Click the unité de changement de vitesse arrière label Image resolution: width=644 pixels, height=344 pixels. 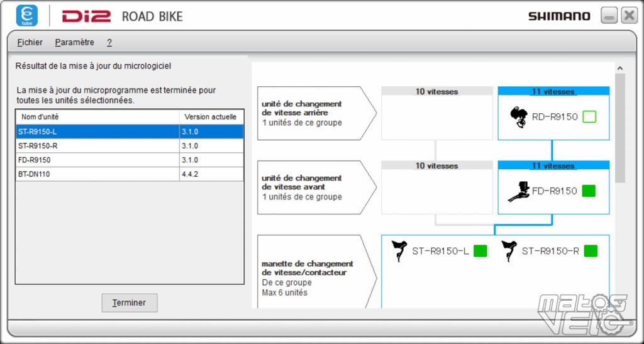(x=302, y=108)
